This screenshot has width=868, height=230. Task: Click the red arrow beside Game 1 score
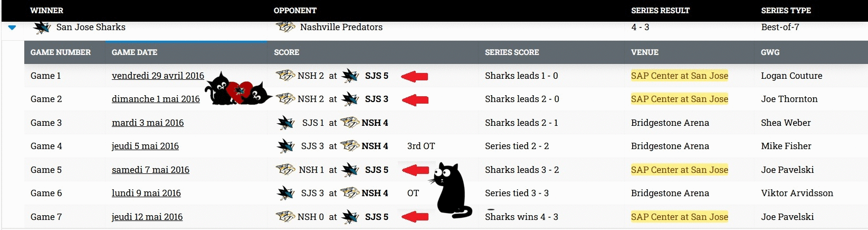(x=415, y=77)
